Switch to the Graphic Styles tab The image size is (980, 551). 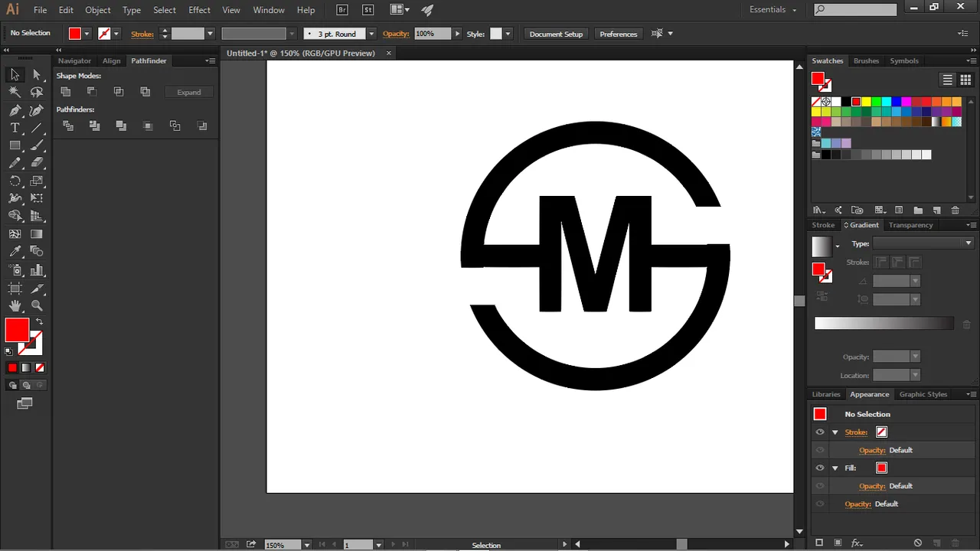coord(923,394)
